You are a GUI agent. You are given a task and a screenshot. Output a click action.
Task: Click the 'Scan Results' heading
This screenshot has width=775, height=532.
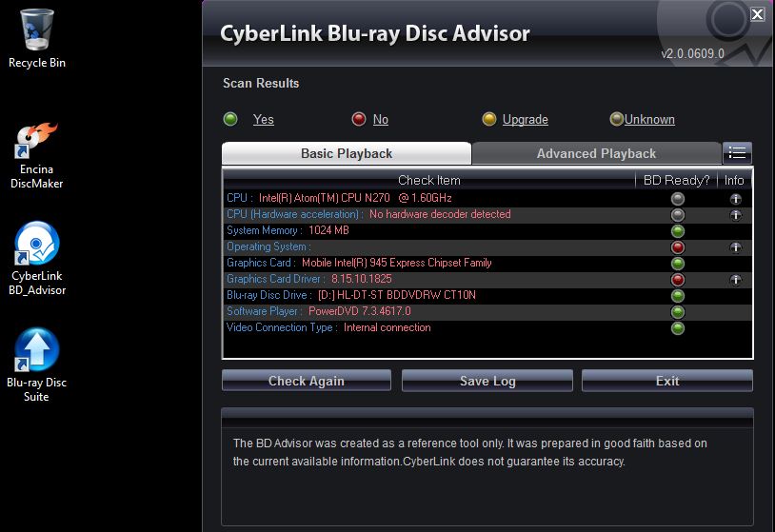tap(261, 83)
